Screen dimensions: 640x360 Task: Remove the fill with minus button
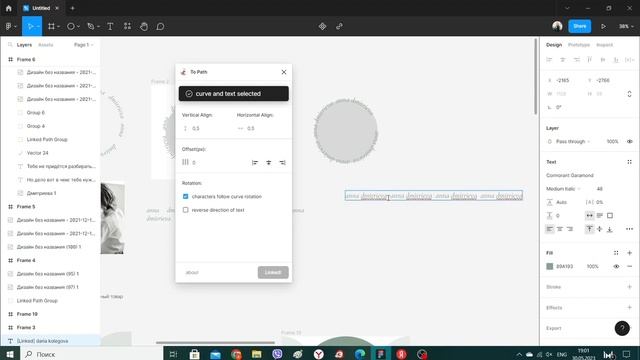tap(629, 267)
